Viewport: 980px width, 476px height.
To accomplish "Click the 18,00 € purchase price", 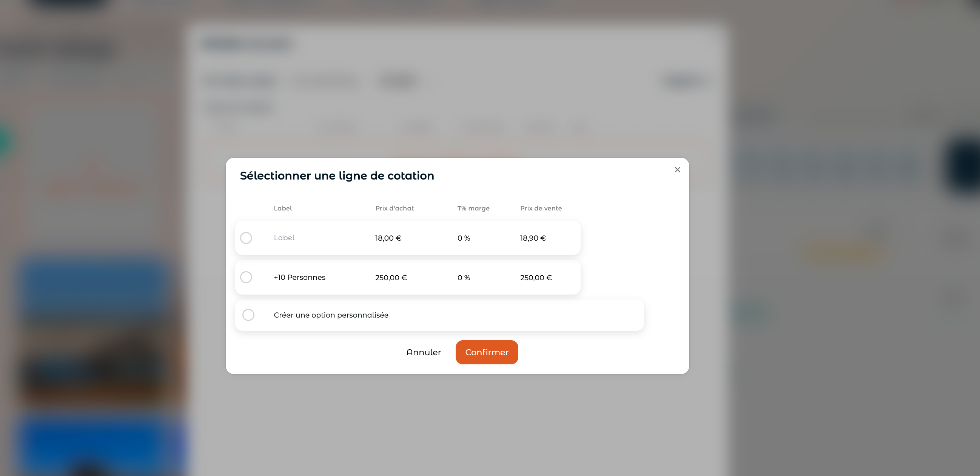I will pyautogui.click(x=388, y=238).
